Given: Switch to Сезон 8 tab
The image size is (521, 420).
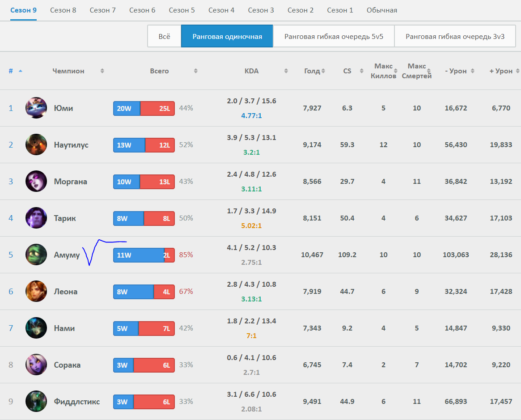Looking at the screenshot, I should coord(63,10).
